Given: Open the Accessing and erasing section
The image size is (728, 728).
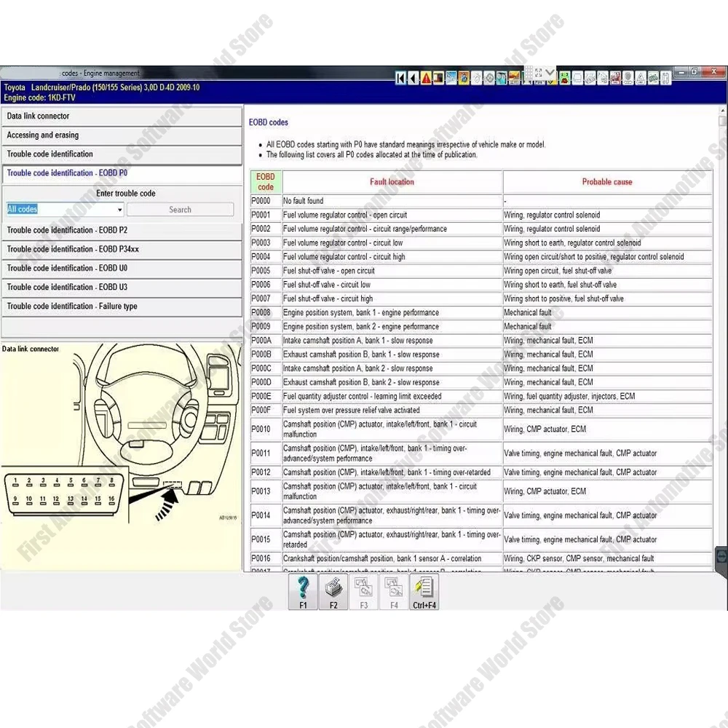Looking at the screenshot, I should [122, 135].
